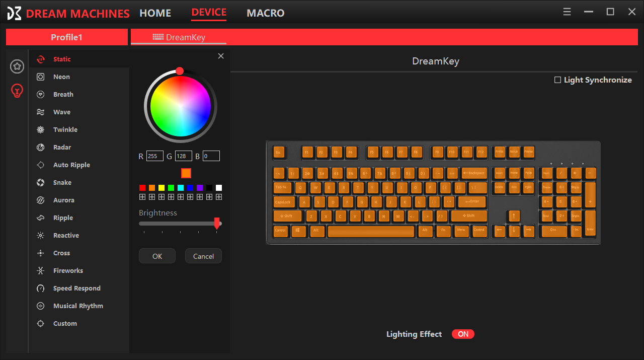Go to the HOME tab
The width and height of the screenshot is (644, 360).
(155, 13)
